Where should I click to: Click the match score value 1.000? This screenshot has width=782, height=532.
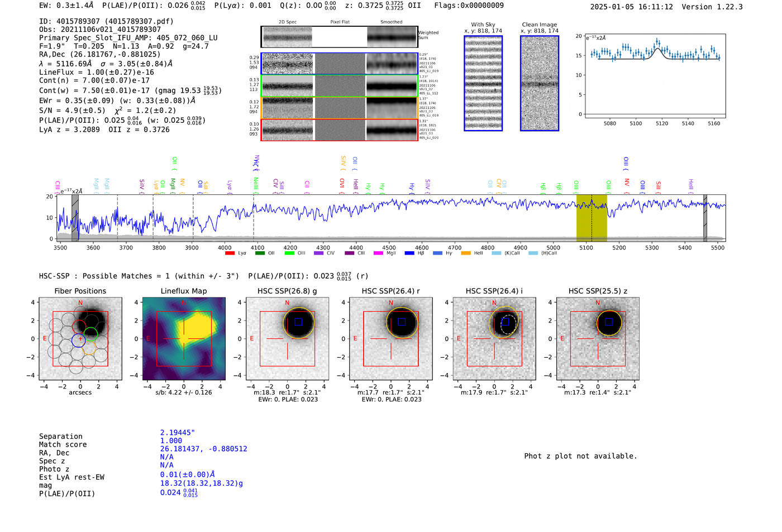[x=171, y=440]
